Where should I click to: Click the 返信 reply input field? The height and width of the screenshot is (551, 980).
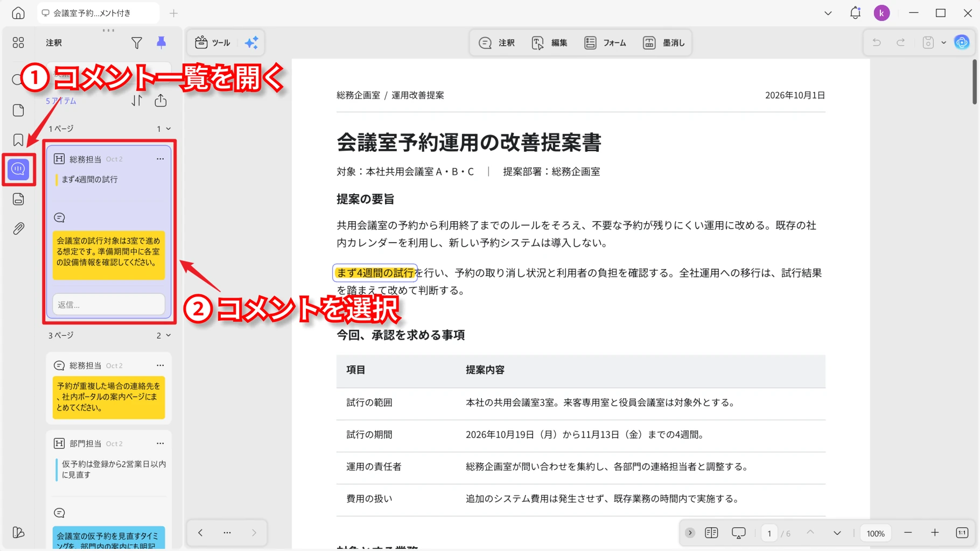pyautogui.click(x=109, y=305)
